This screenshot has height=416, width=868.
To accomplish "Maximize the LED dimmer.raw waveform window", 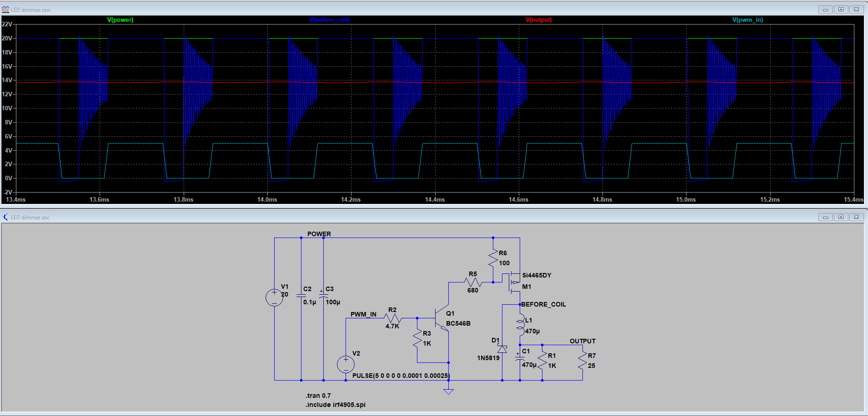I will coord(841,10).
